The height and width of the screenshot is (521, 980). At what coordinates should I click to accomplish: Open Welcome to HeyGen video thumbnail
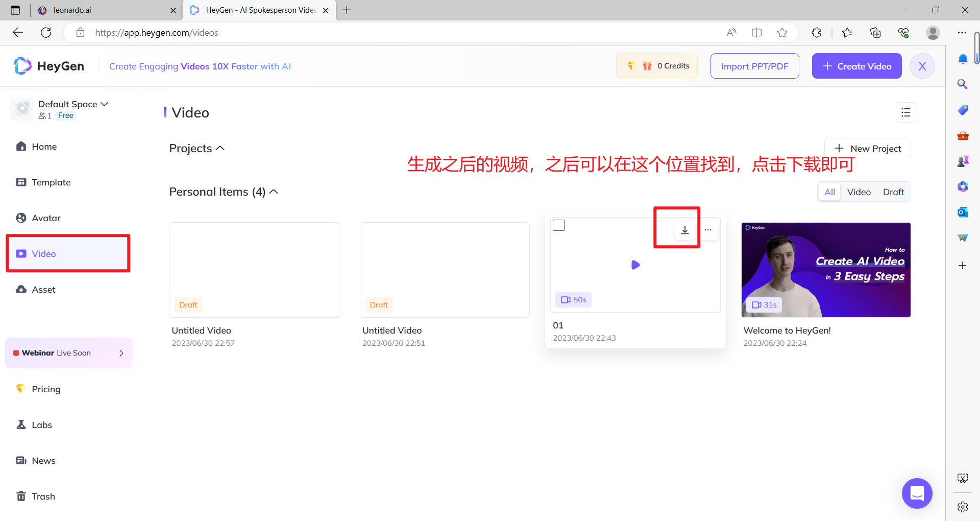click(x=826, y=270)
